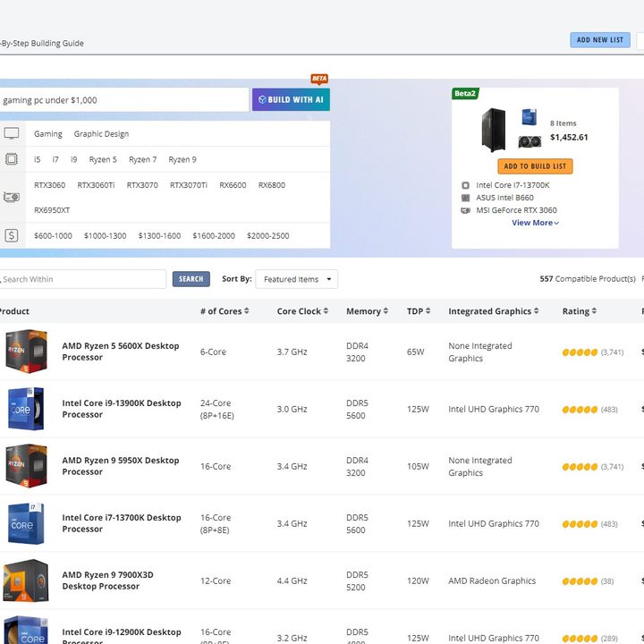Image resolution: width=644 pixels, height=644 pixels.
Task: Click the Intel CPU box image in Beta2 card
Action: coord(530,116)
